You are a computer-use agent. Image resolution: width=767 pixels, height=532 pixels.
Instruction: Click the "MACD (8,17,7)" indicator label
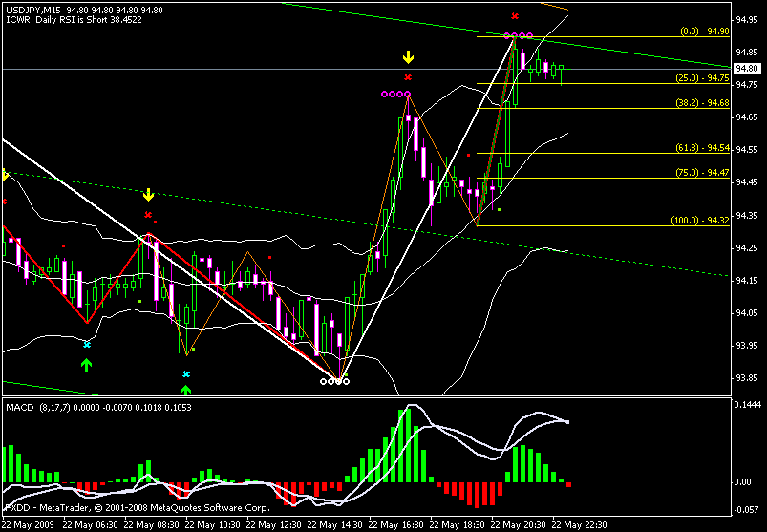(x=37, y=408)
